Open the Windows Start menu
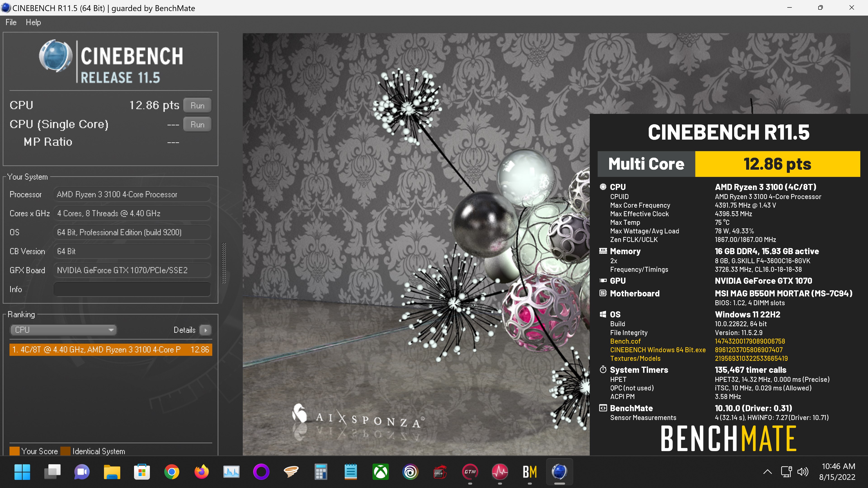Image resolution: width=868 pixels, height=488 pixels. click(x=22, y=472)
